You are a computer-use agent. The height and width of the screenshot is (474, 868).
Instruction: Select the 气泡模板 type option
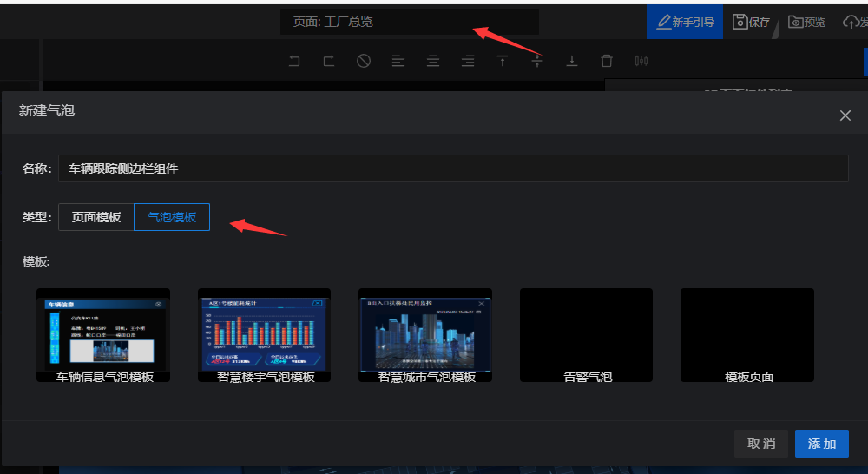(172, 217)
